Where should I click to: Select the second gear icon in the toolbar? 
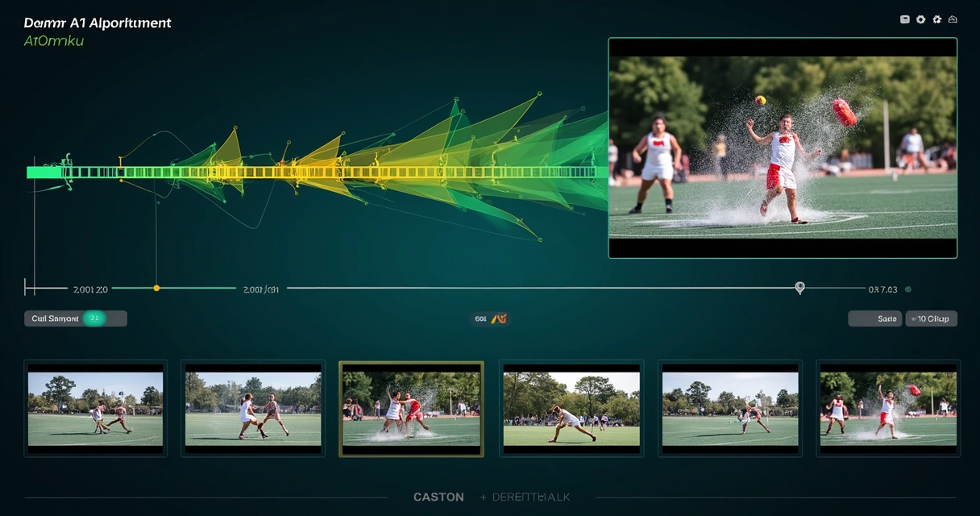tap(936, 19)
